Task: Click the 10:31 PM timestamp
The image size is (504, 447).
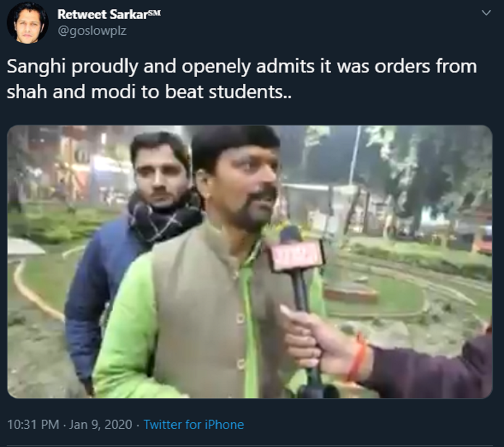Action: pyautogui.click(x=33, y=424)
